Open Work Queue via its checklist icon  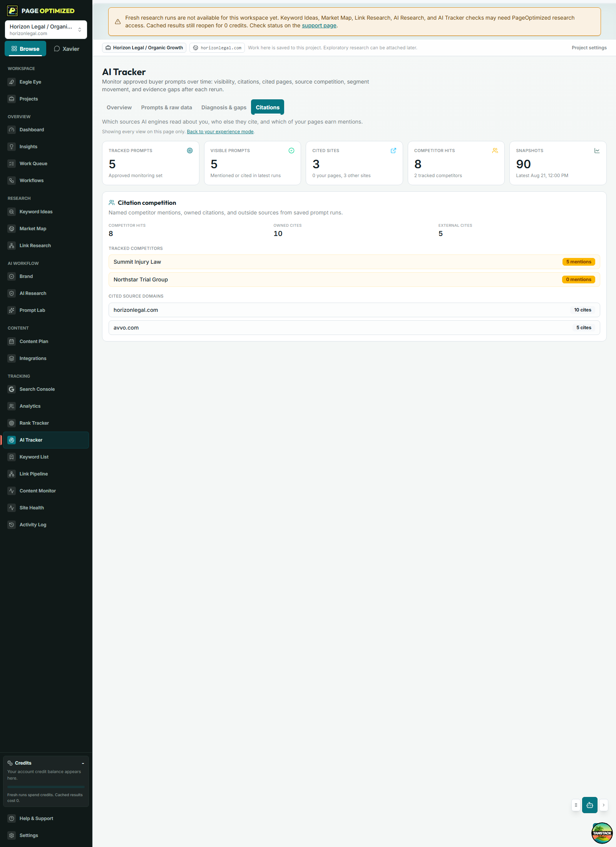12,164
